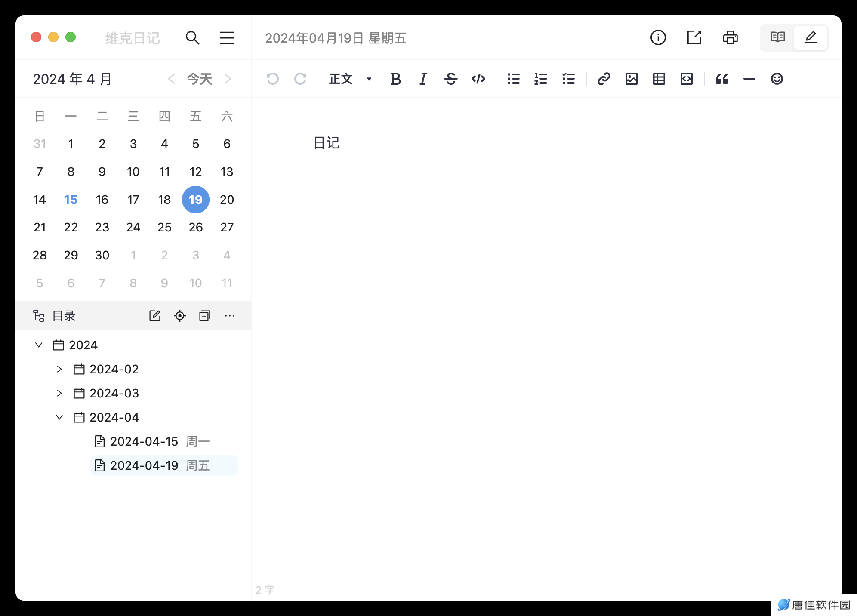The height and width of the screenshot is (616, 857).
Task: Open the hamburger menu icon
Action: 227,38
